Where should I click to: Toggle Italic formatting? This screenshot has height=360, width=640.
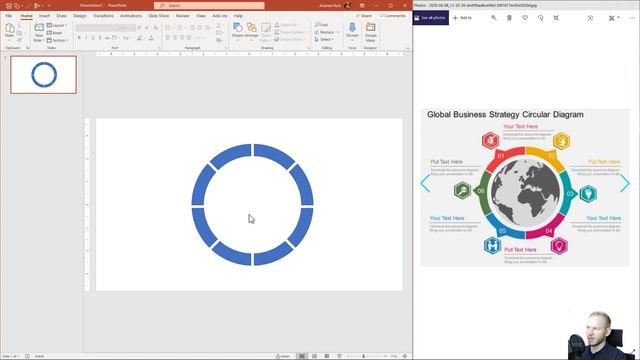86,38
